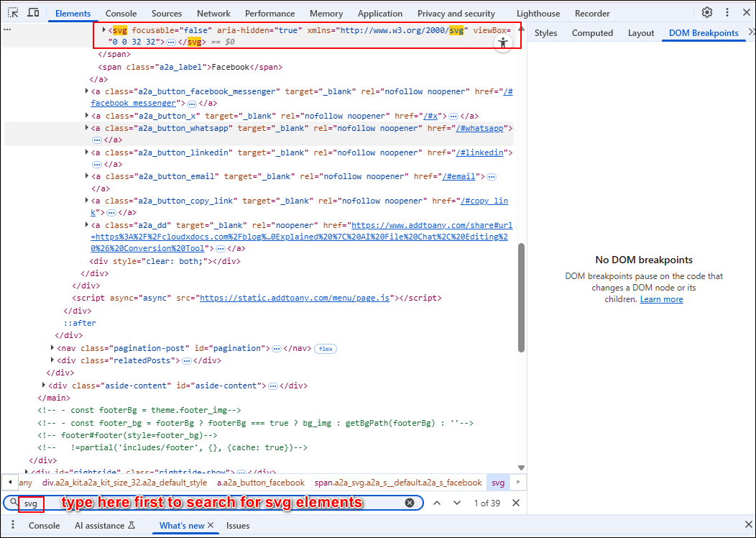The image size is (756, 538).
Task: Open the static.addtoany.com page.js link
Action: (295, 298)
